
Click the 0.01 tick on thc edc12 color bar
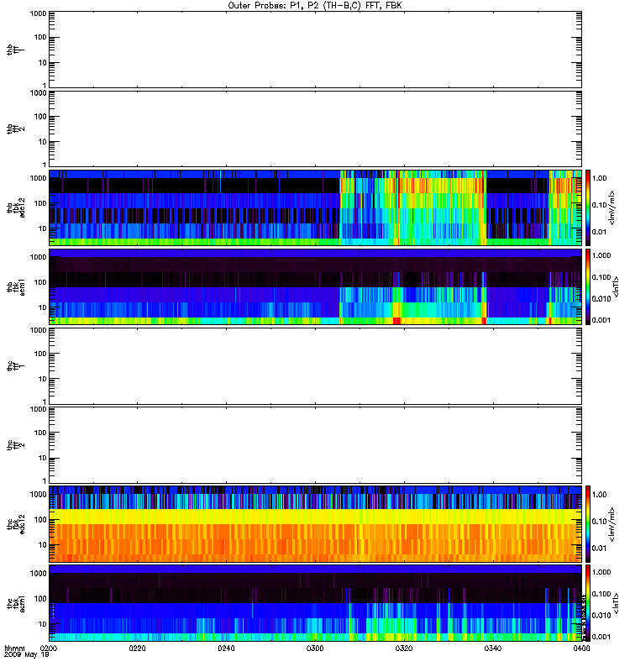point(599,549)
